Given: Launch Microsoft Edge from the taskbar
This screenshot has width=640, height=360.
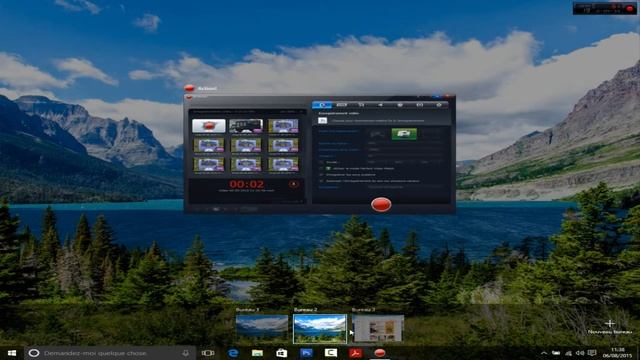Looking at the screenshot, I should click(233, 353).
